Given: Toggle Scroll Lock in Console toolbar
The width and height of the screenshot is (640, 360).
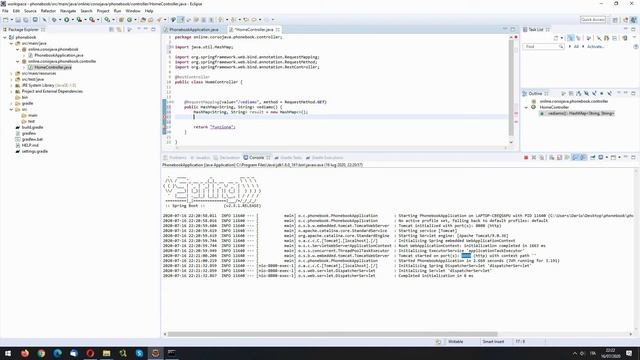Looking at the screenshot, I should point(560,158).
